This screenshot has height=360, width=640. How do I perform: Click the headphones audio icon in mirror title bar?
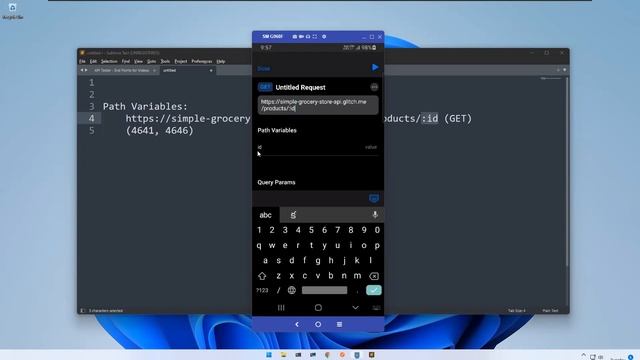(x=308, y=37)
